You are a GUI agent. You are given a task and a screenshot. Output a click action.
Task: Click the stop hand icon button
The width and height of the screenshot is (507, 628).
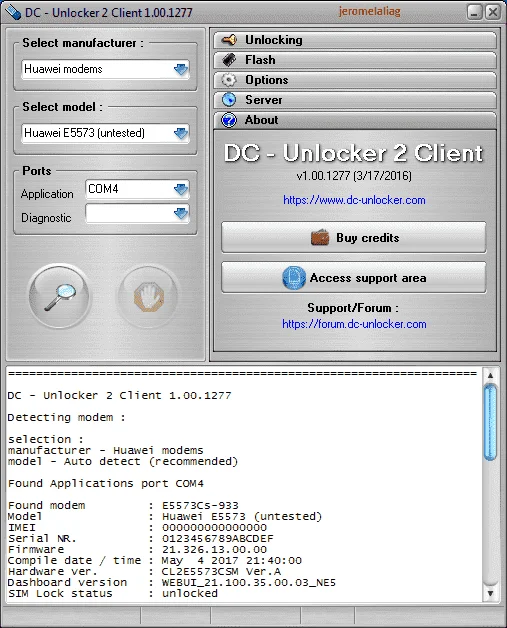pos(148,297)
